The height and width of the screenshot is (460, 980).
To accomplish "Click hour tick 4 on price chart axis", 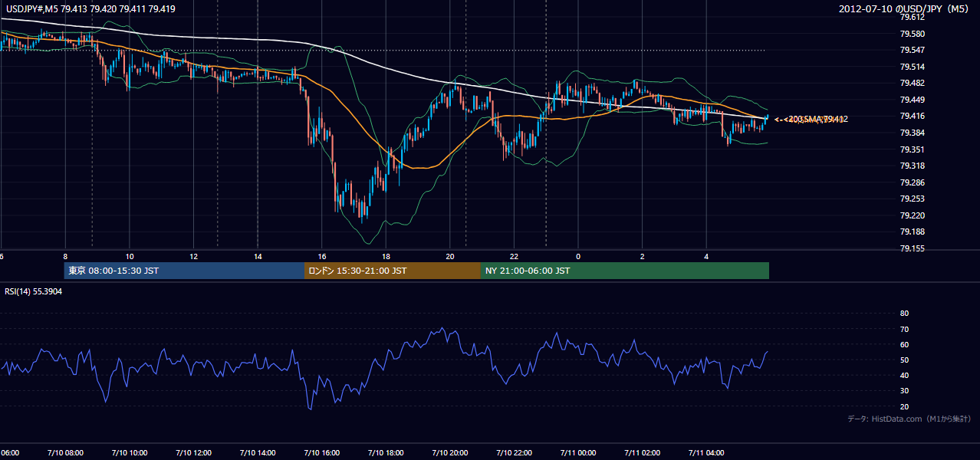I will tap(706, 257).
